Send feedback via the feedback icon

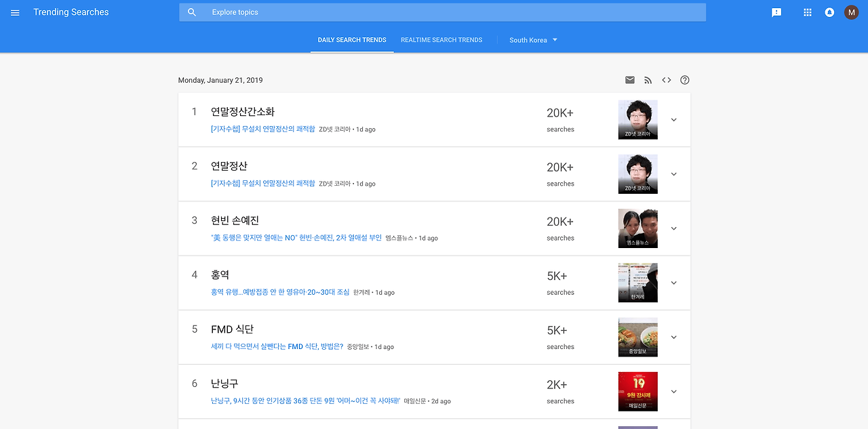click(776, 12)
